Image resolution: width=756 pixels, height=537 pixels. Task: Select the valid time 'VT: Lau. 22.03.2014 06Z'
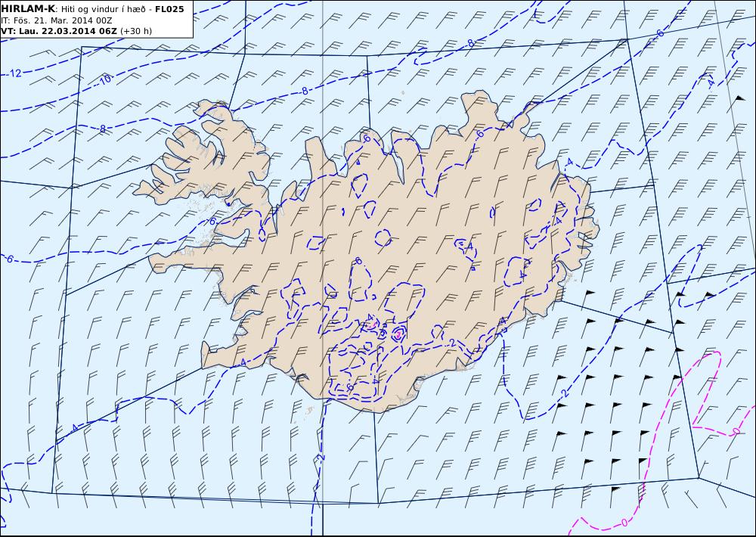tap(59, 31)
